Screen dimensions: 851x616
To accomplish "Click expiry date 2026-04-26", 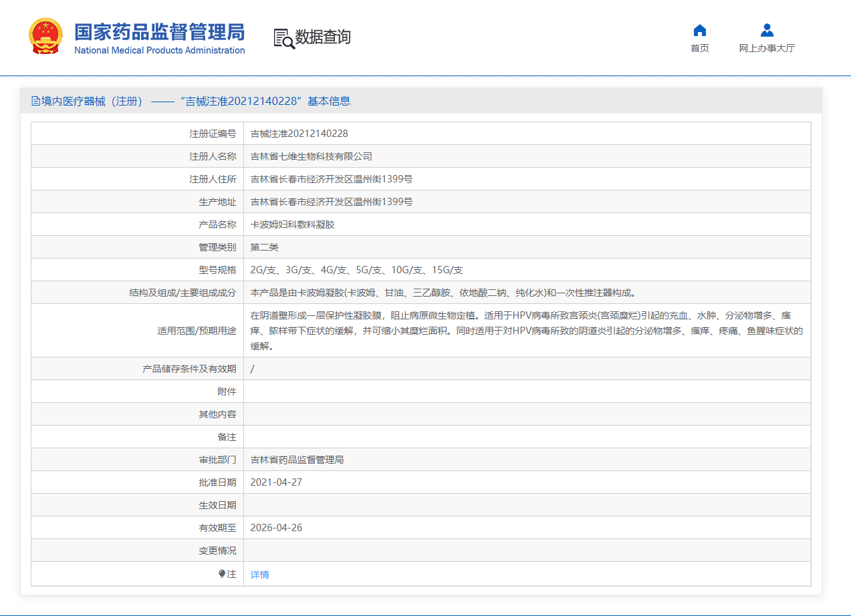I will coord(276,528).
